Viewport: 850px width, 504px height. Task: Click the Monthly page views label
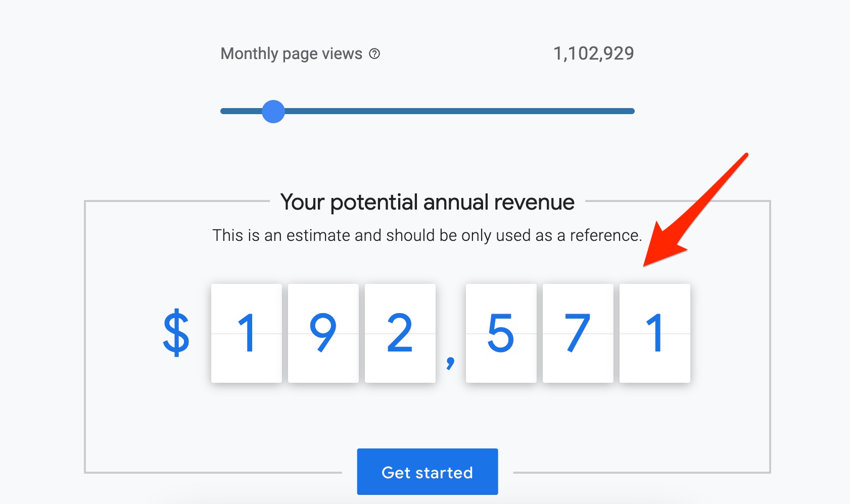click(292, 54)
